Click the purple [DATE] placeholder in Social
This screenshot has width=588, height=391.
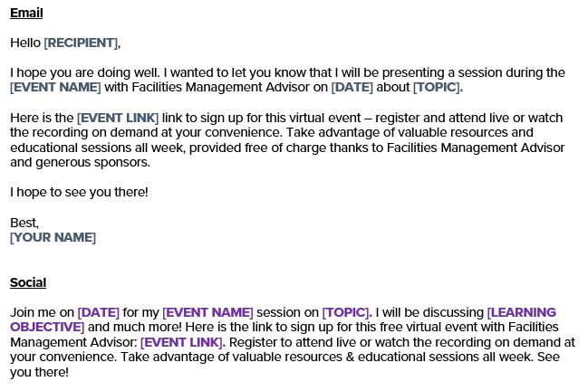point(99,312)
